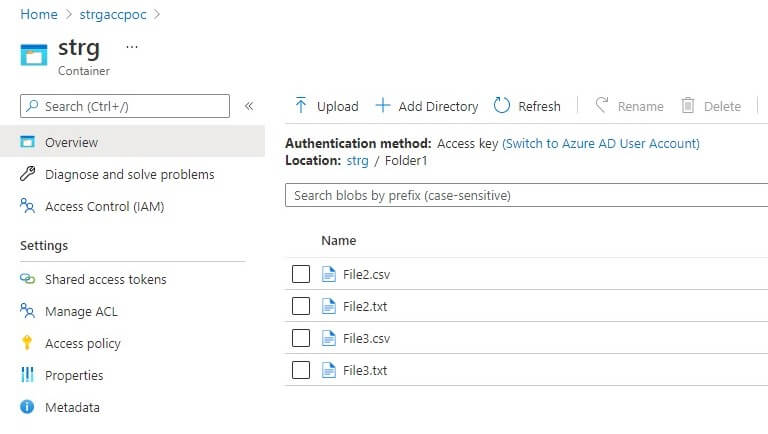
Task: Click the Access policy key icon
Action: (x=27, y=343)
